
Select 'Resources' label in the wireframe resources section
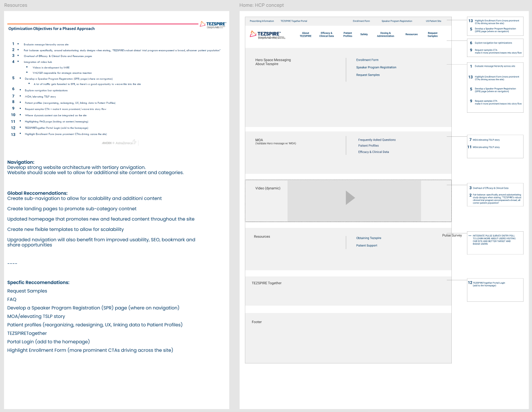(x=262, y=236)
